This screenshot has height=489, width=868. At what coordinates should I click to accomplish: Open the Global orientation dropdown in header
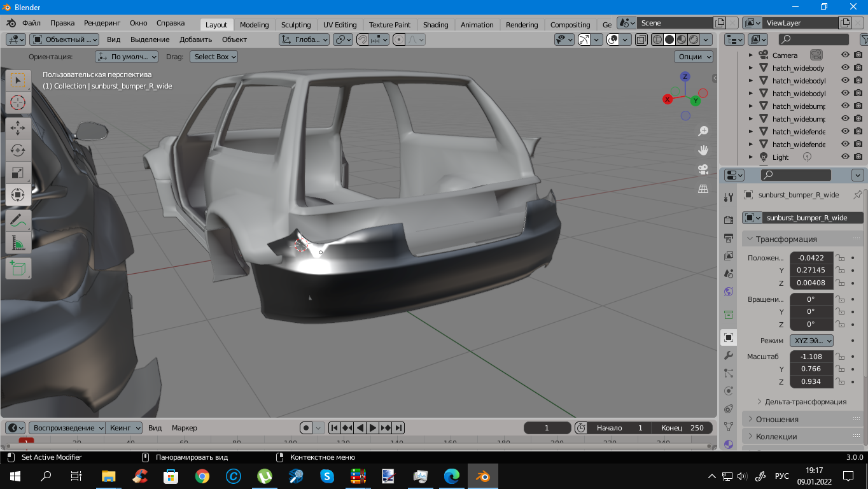pyautogui.click(x=304, y=39)
